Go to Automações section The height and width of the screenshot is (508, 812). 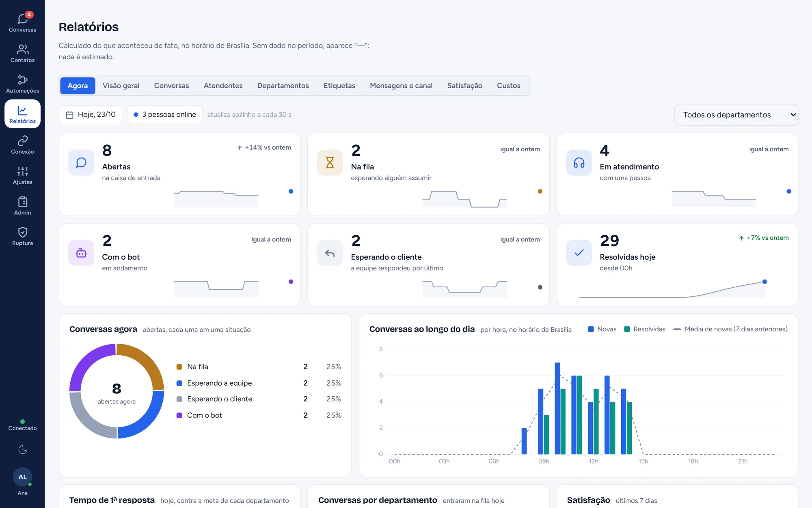pos(22,83)
